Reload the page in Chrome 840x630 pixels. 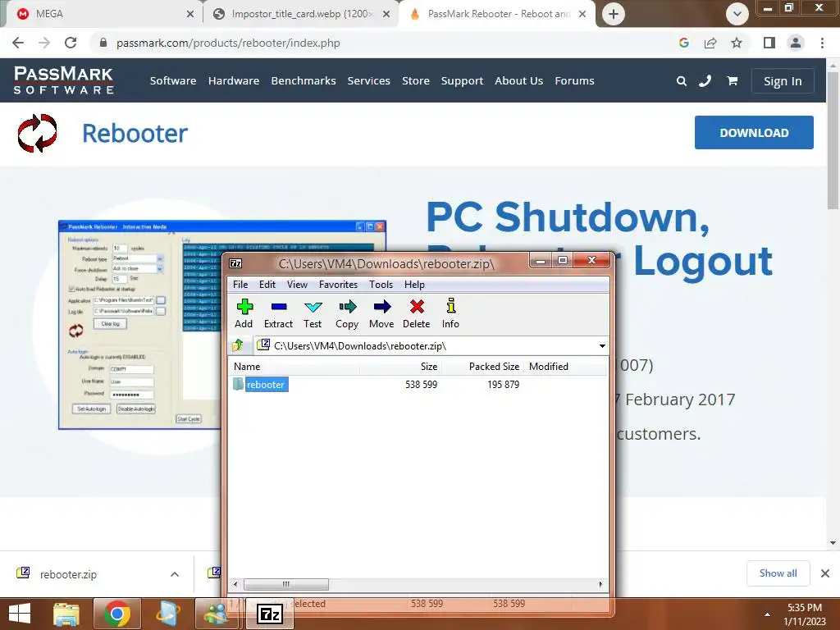click(x=71, y=43)
